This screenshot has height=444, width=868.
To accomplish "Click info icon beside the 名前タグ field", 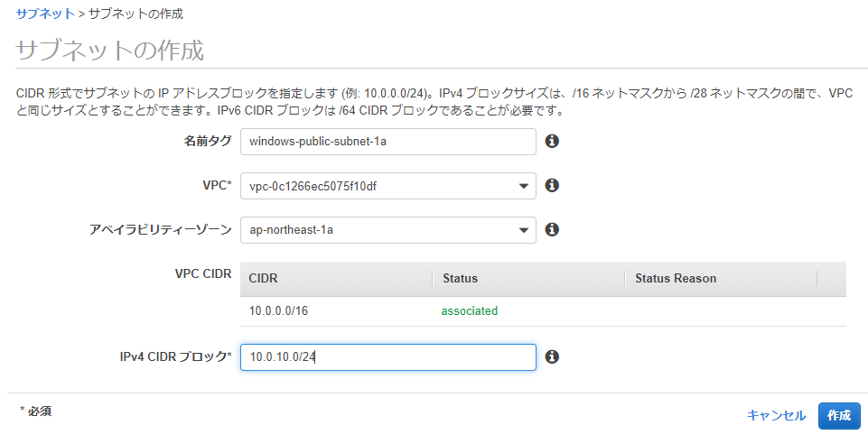I will point(551,141).
